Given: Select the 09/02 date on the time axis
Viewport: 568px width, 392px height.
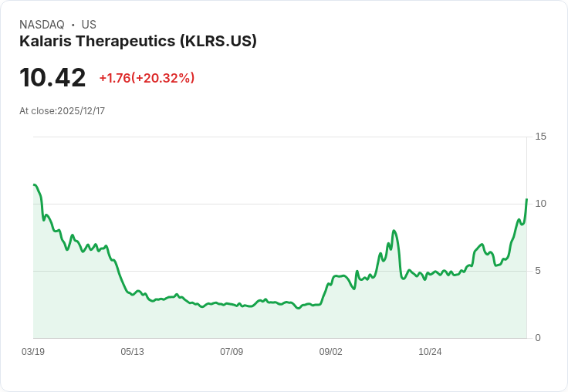Looking at the screenshot, I should coord(330,352).
